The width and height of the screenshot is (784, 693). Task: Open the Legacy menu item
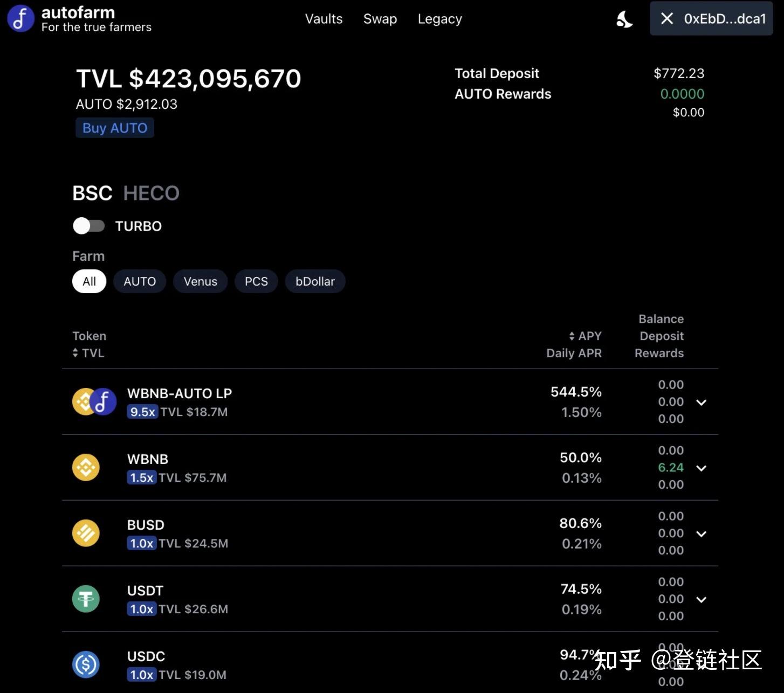point(440,19)
